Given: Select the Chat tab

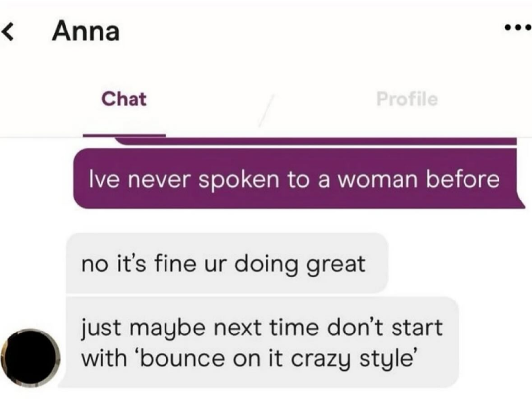Looking at the screenshot, I should click(x=124, y=99).
